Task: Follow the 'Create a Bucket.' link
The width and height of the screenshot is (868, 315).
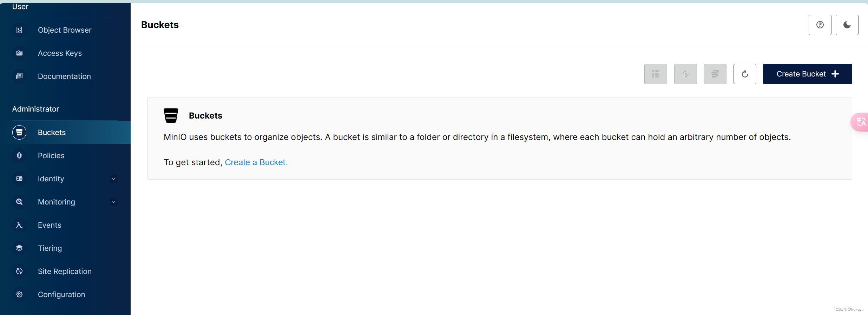Action: (x=256, y=162)
